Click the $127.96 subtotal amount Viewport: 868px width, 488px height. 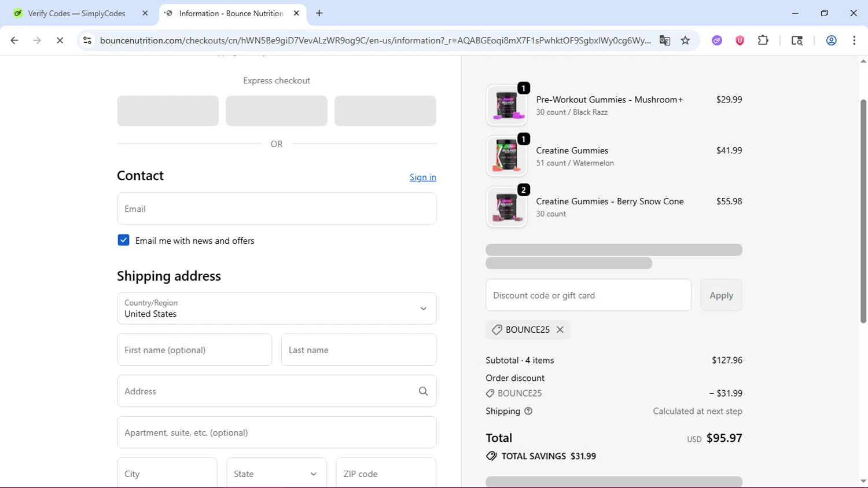727,360
